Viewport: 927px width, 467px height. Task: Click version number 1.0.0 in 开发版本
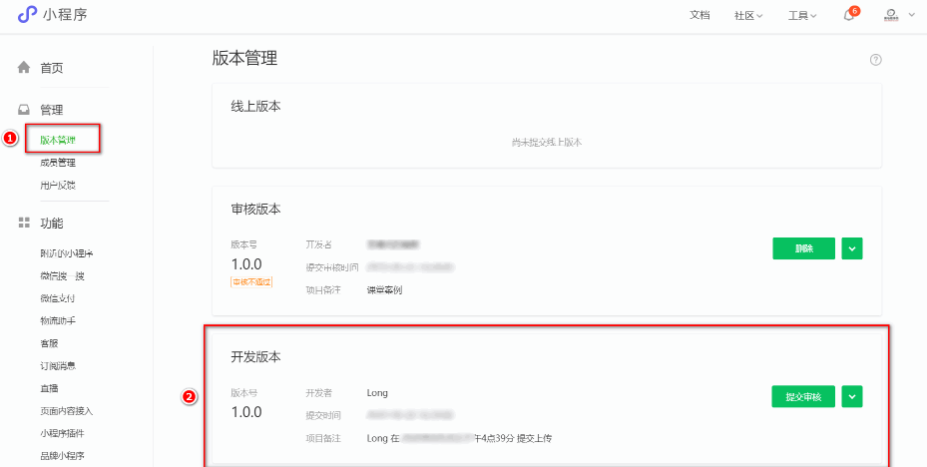pyautogui.click(x=247, y=412)
